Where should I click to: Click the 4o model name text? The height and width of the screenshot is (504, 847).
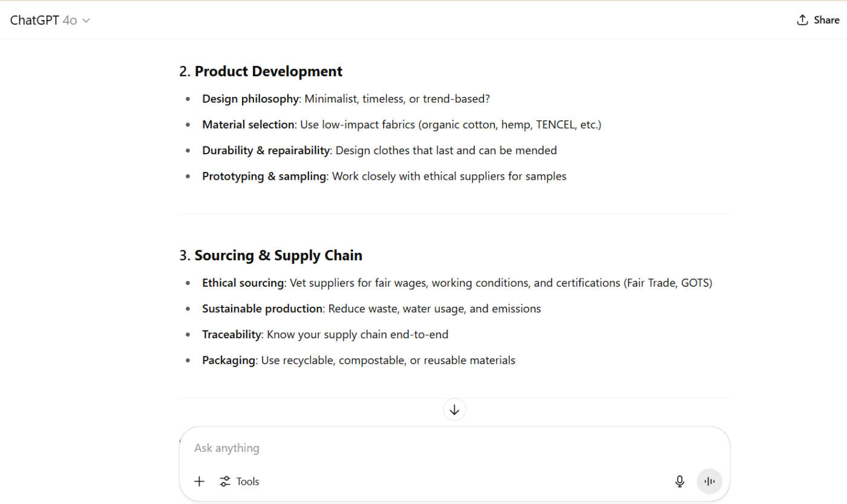70,20
